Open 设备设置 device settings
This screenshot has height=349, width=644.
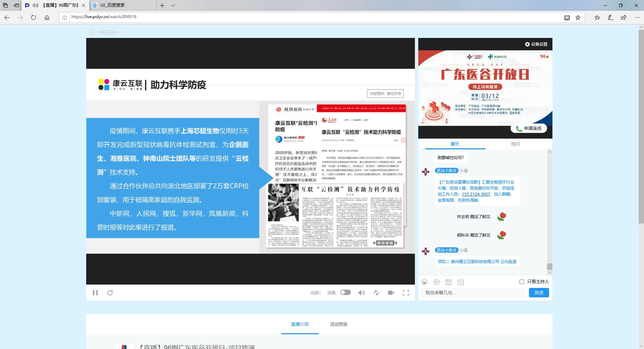(x=536, y=44)
